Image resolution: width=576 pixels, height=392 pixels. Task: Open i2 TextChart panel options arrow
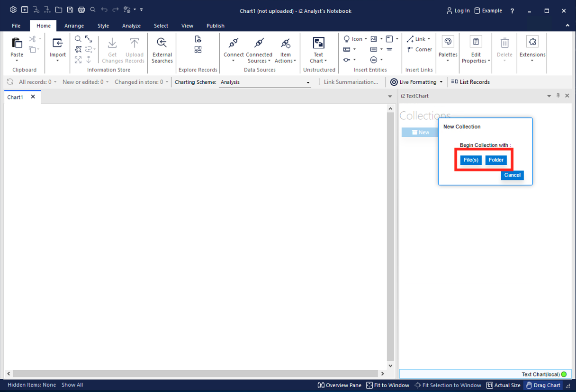(549, 96)
